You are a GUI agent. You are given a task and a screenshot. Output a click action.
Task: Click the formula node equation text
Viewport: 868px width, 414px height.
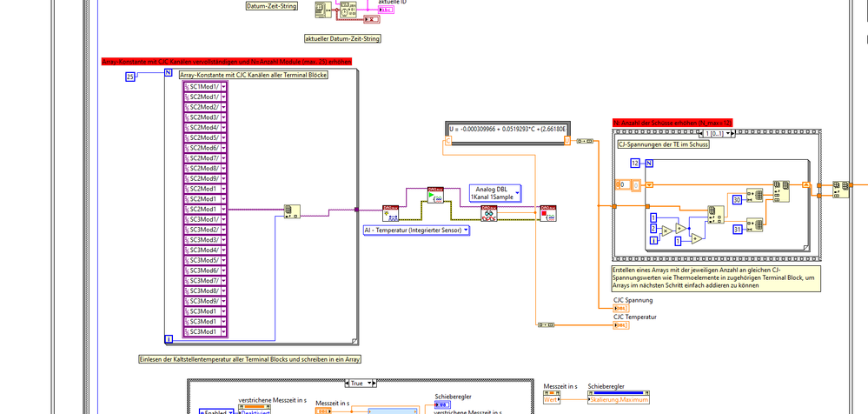(x=508, y=129)
